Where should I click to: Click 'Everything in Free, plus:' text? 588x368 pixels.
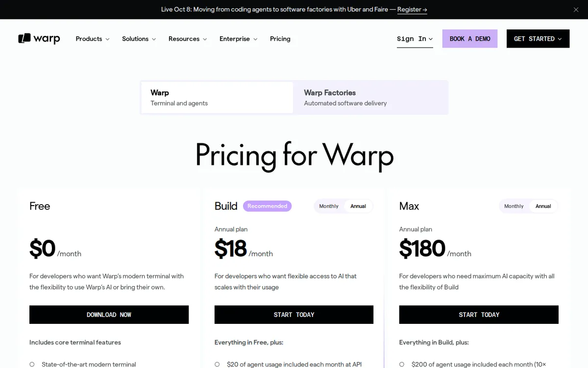249,342
